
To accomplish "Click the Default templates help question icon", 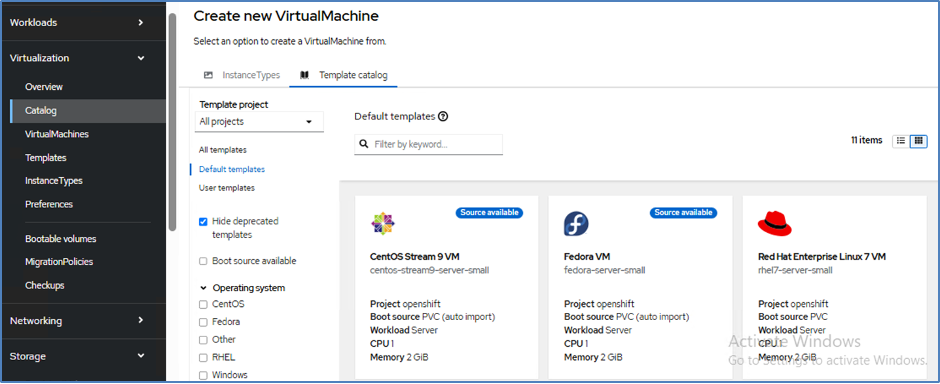I will tap(443, 116).
